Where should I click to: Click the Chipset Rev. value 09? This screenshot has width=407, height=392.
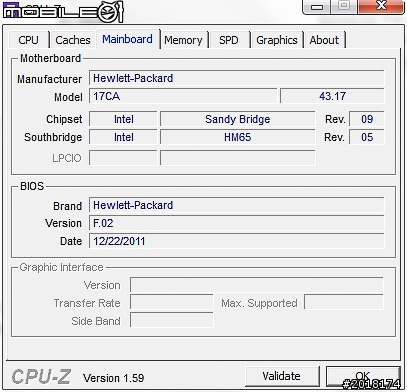click(367, 119)
